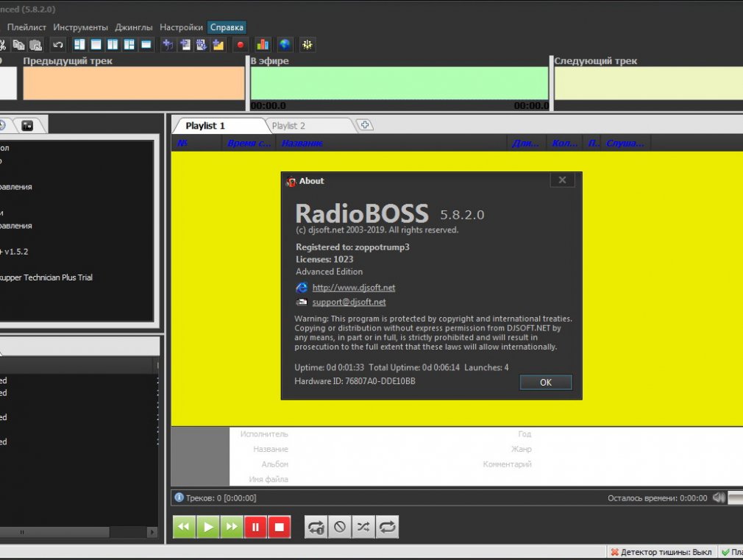Toggle the stop-after-track circle-slash button
The image size is (743, 560).
[x=340, y=527]
